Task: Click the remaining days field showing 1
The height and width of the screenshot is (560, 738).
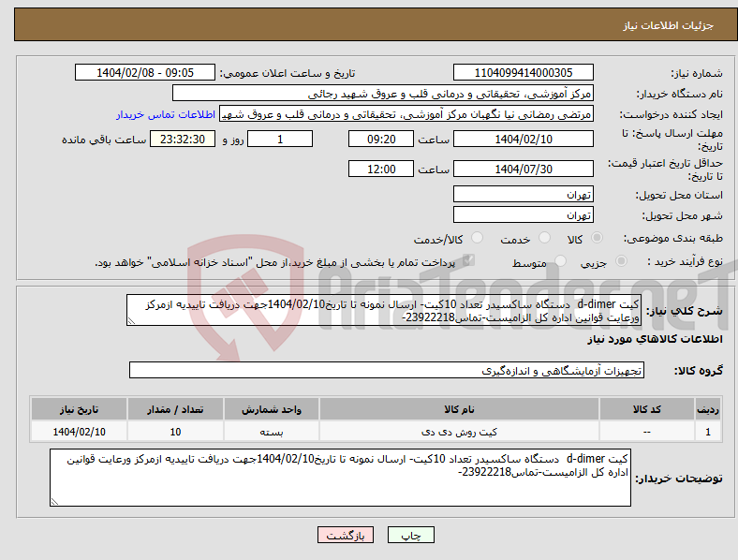Action: pyautogui.click(x=280, y=139)
